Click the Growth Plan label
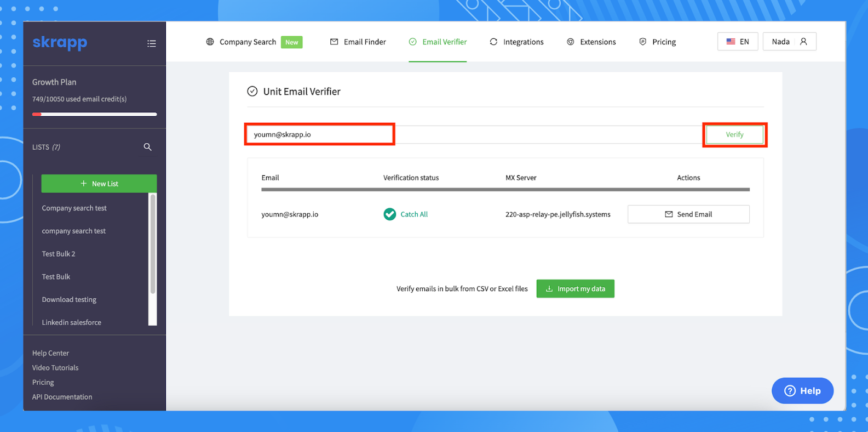Viewport: 868px width, 432px height. tap(54, 82)
